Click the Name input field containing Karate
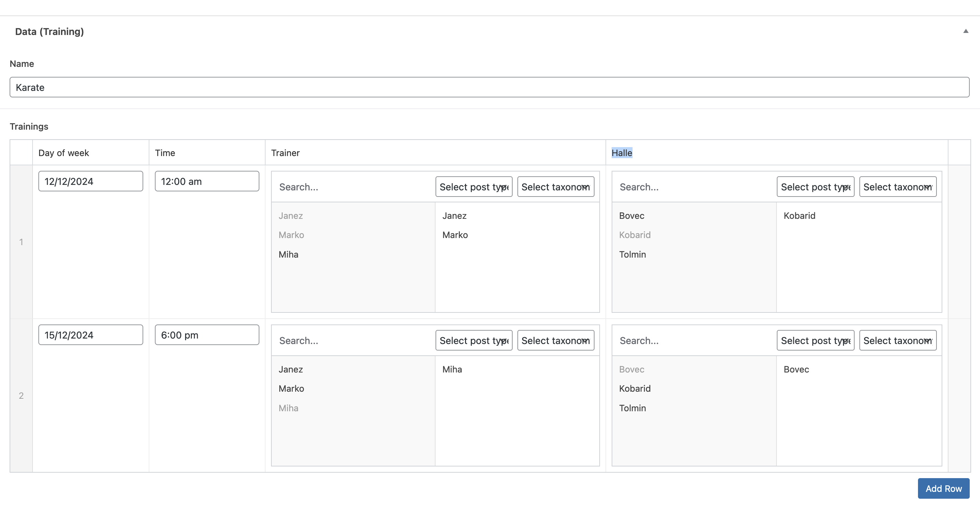Screen dimensions: 980x509 489,87
